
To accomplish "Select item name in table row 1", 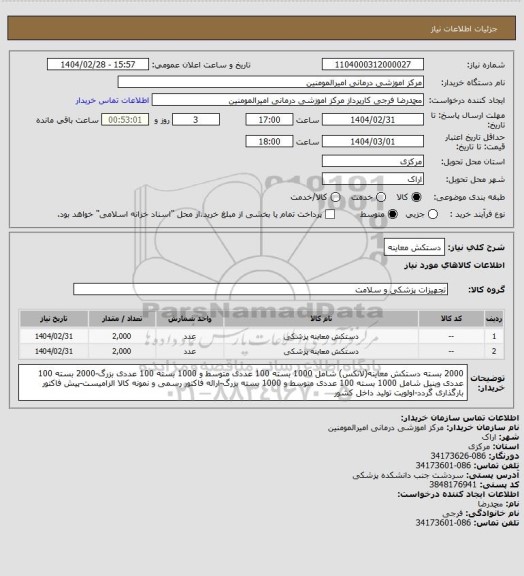I will pyautogui.click(x=321, y=336).
